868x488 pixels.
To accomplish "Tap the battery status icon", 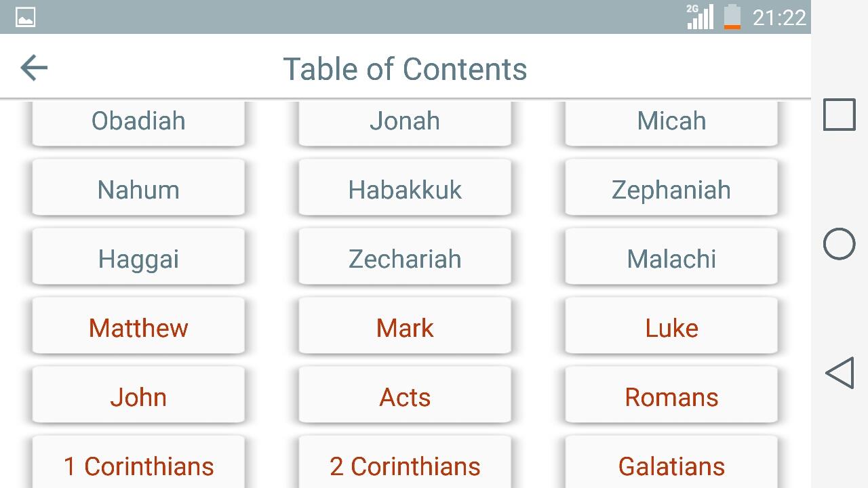I will tap(732, 17).
